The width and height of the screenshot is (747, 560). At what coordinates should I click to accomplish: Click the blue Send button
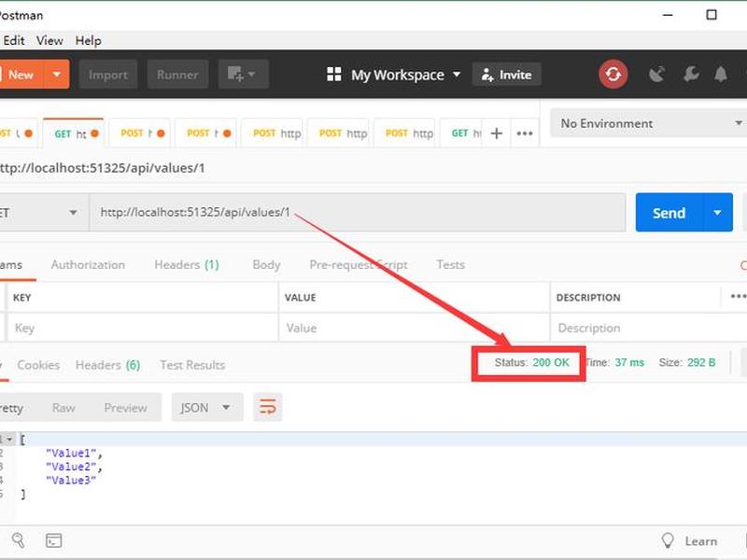(669, 213)
